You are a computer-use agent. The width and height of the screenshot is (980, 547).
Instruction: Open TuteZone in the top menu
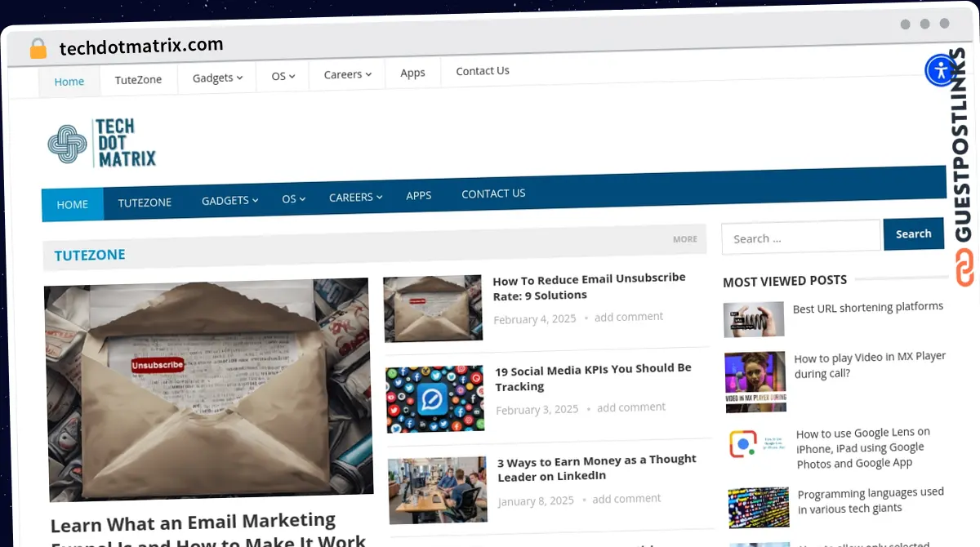(x=138, y=79)
